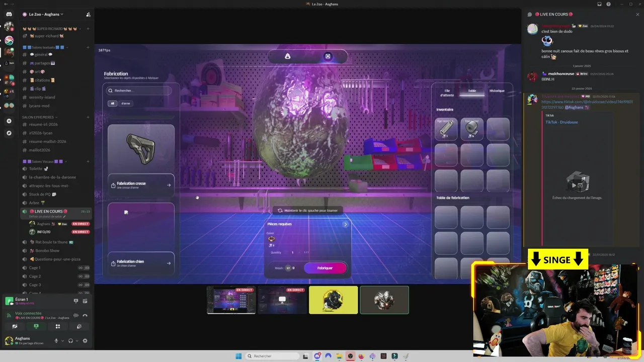Open the serenity-island channel
This screenshot has width=644, height=362.
point(56,97)
